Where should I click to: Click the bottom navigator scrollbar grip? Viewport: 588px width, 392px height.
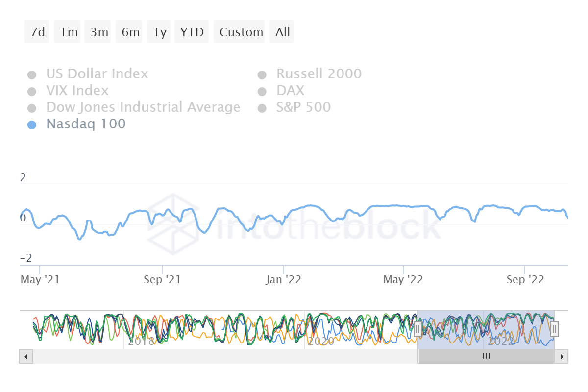486,356
